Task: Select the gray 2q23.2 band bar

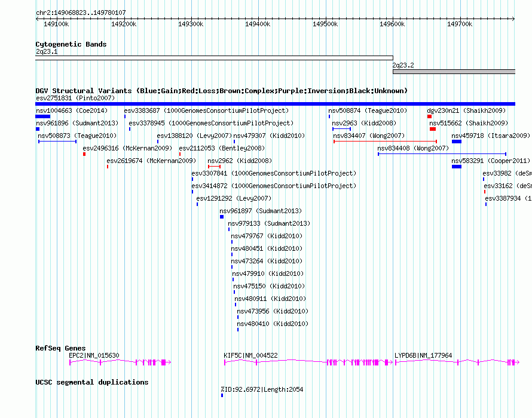Action: coord(454,72)
